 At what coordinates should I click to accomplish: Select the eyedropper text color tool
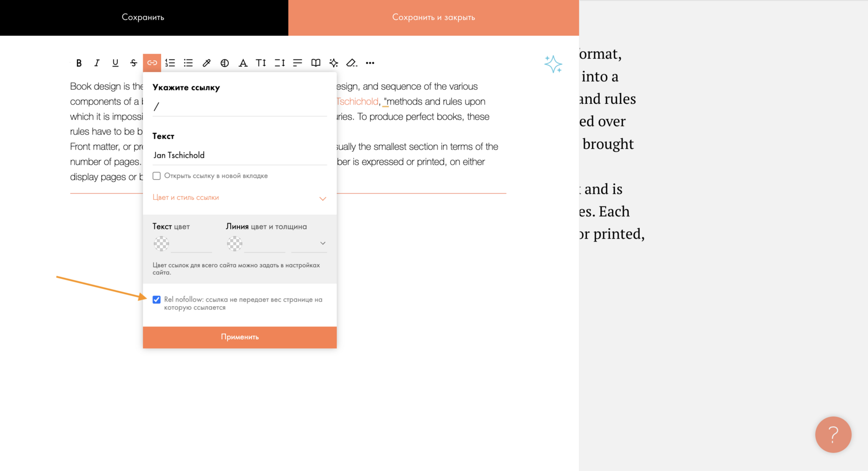point(206,63)
